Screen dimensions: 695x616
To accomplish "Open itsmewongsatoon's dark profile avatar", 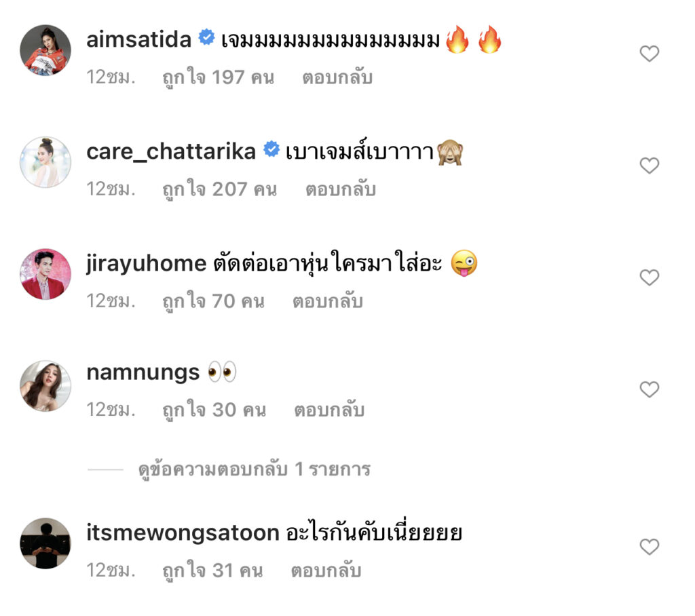I will (45, 543).
